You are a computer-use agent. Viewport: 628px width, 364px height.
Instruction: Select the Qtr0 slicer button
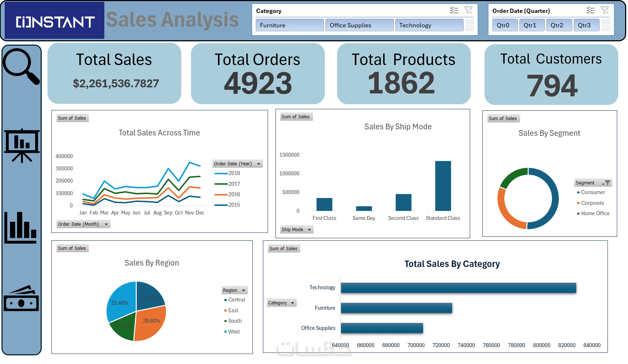[505, 25]
